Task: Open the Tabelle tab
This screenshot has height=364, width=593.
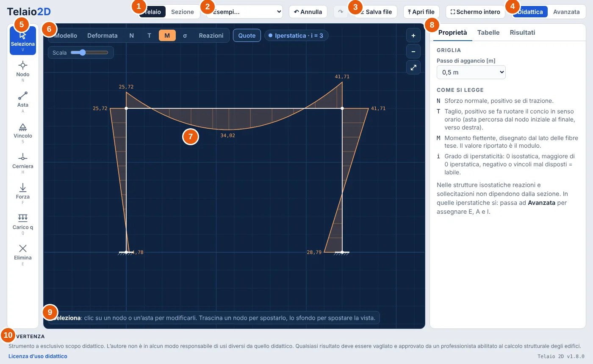Action: tap(488, 32)
